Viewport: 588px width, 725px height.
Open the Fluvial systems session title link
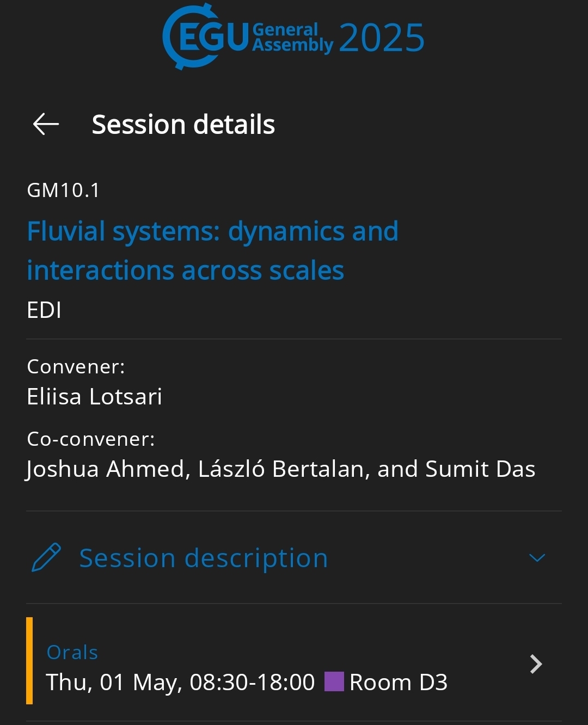212,250
